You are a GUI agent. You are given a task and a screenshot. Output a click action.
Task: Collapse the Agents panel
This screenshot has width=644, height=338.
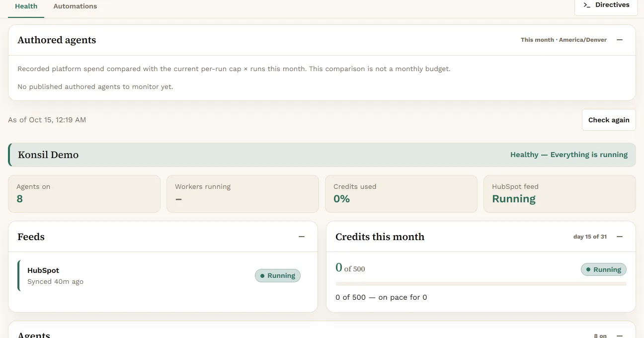(x=620, y=336)
